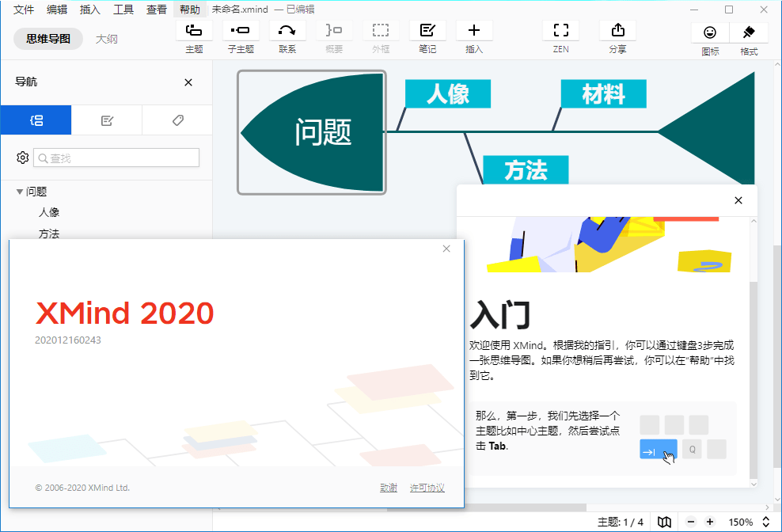Switch to 思维导图 view

pos(48,39)
